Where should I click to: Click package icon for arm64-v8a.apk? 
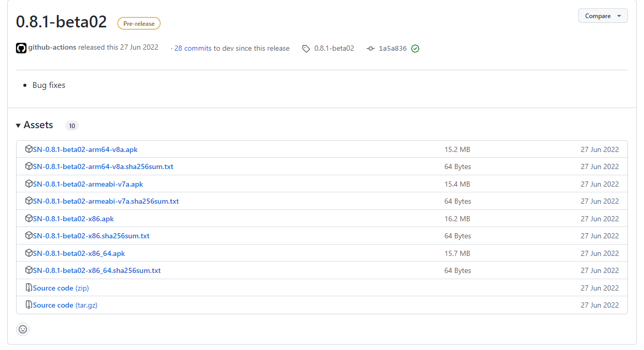[29, 149]
